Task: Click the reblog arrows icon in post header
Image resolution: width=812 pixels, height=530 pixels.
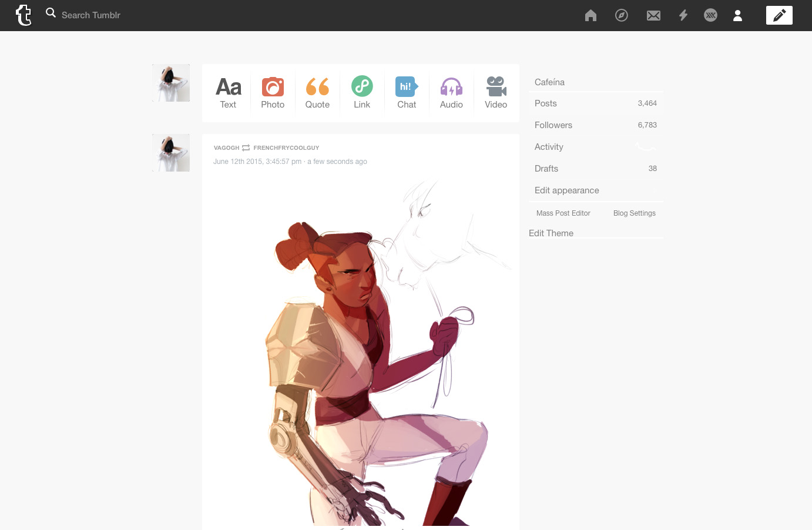Action: click(246, 148)
